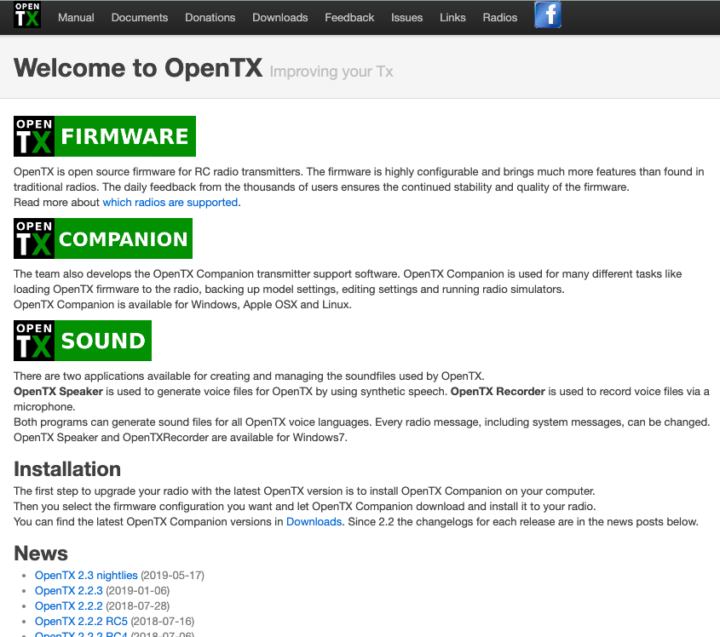Open the Facebook page icon
The image size is (720, 637).
(547, 15)
